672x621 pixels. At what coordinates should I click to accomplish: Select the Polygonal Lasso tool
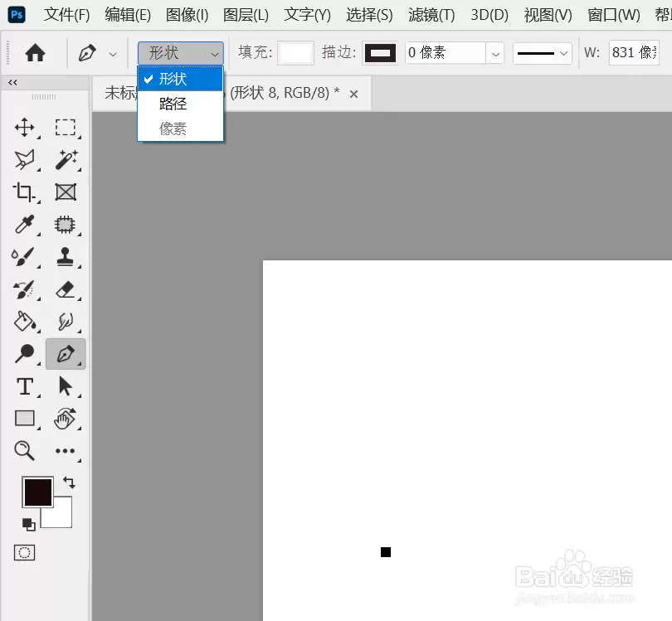(x=24, y=160)
